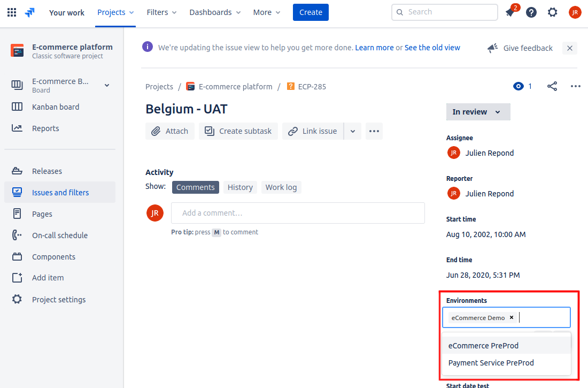
Task: Open the user profile avatar
Action: point(575,12)
